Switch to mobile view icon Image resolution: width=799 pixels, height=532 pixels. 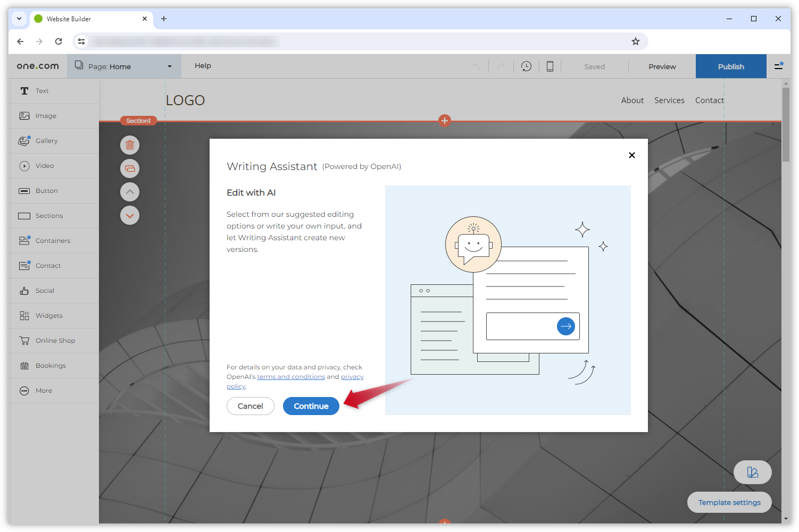tap(550, 66)
